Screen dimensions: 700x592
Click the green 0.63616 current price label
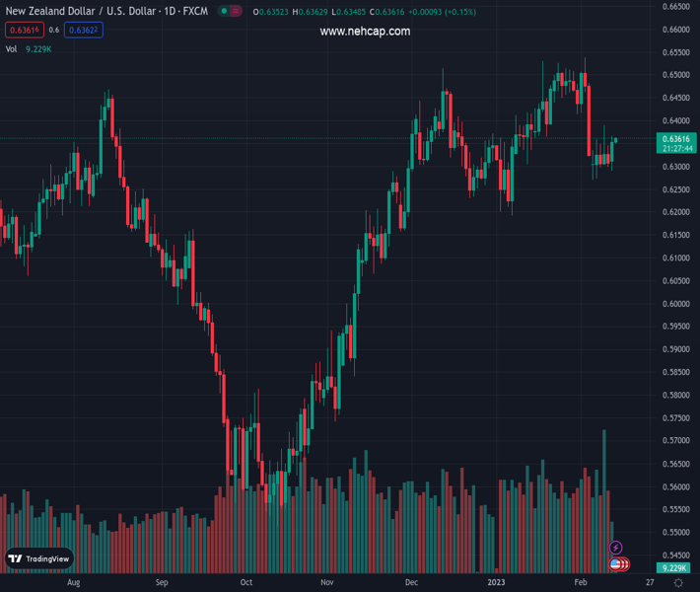click(x=675, y=139)
